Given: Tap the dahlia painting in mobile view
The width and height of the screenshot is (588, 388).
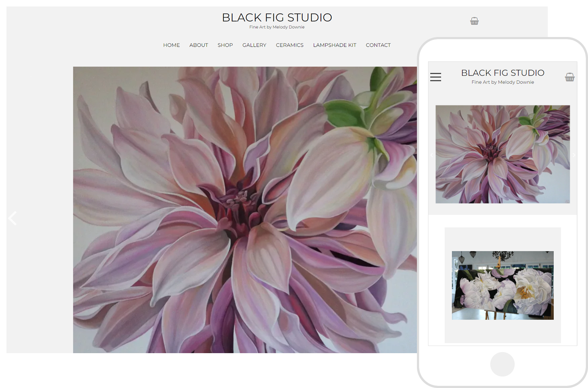Looking at the screenshot, I should click(x=502, y=154).
